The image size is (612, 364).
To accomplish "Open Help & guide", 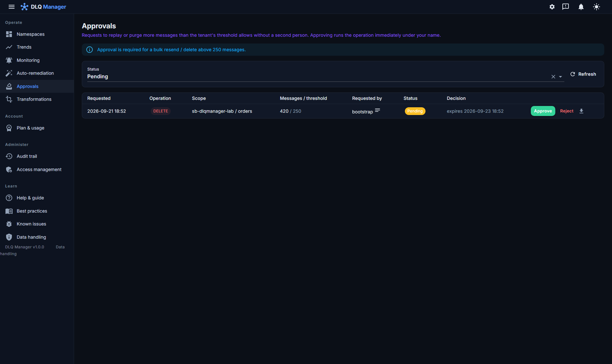I will point(37,198).
